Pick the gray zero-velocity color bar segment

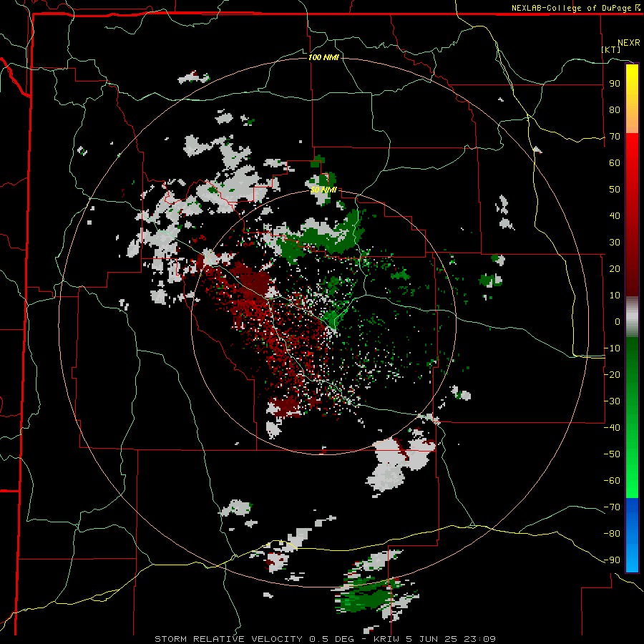632,317
